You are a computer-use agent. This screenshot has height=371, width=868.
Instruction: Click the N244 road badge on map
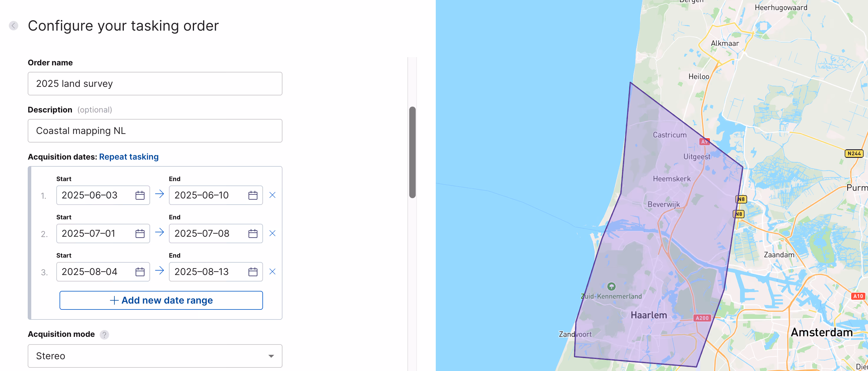click(854, 153)
